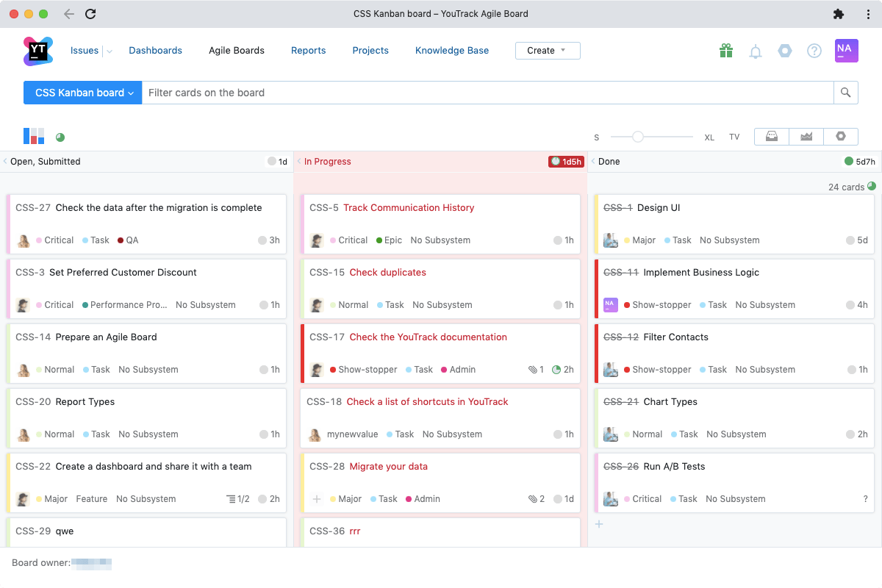The height and width of the screenshot is (588, 882).
Task: Toggle TV mode for the board
Action: click(734, 137)
